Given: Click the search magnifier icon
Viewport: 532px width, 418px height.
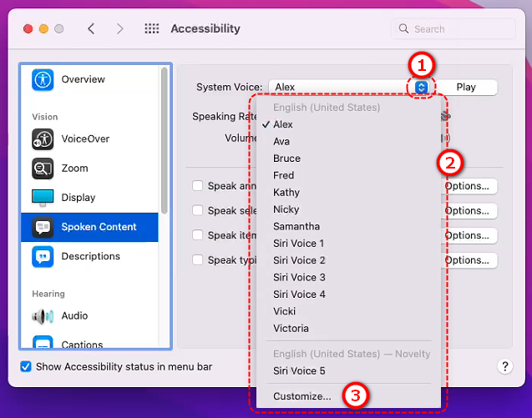Looking at the screenshot, I should tap(403, 28).
